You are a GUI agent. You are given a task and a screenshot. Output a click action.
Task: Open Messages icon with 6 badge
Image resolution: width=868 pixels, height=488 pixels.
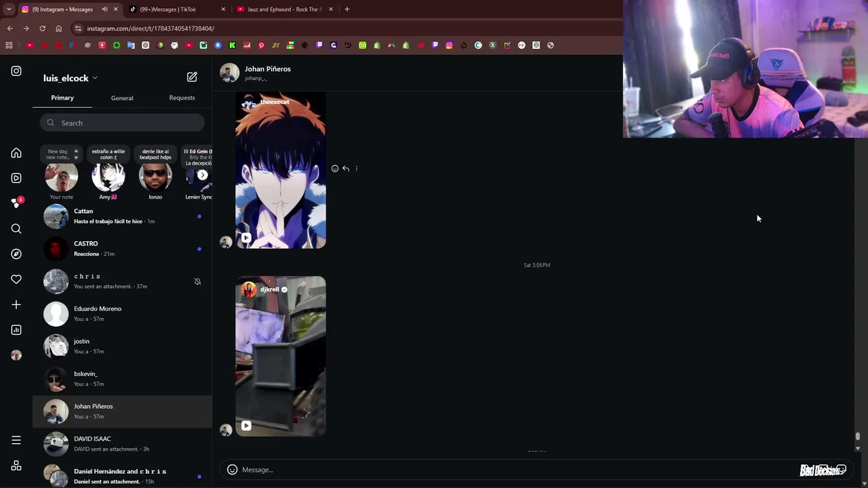tap(16, 203)
